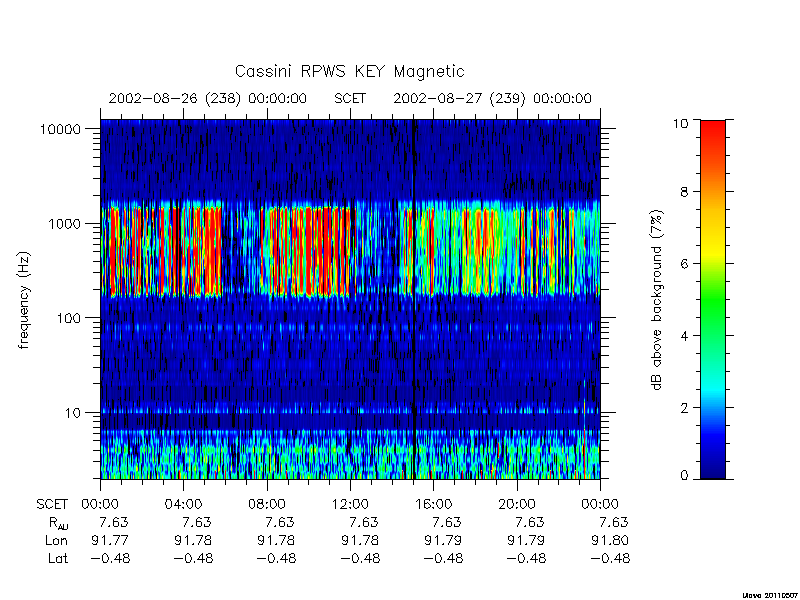Click the 04:00 SCET time label
Image resolution: width=800 pixels, height=600 pixels.
click(183, 505)
